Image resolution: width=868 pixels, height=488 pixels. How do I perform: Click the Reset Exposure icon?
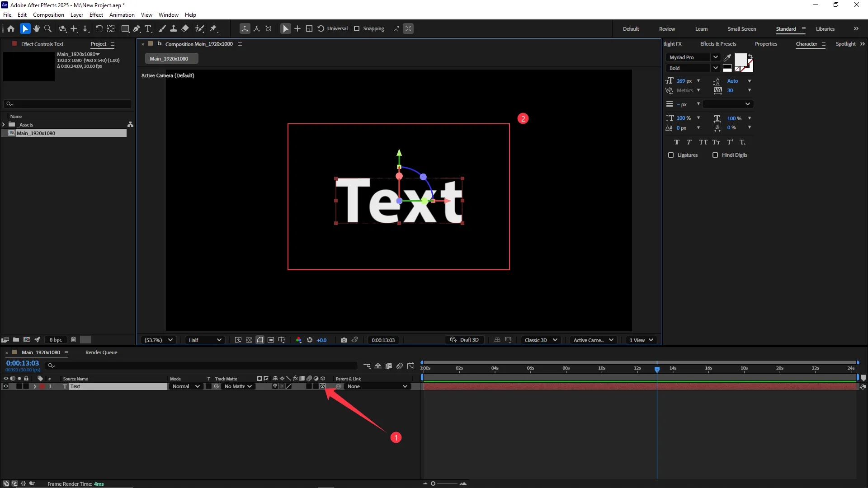310,340
